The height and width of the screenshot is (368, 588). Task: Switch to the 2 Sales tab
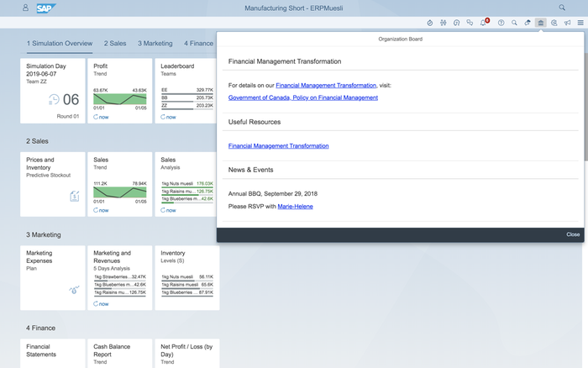pos(116,43)
